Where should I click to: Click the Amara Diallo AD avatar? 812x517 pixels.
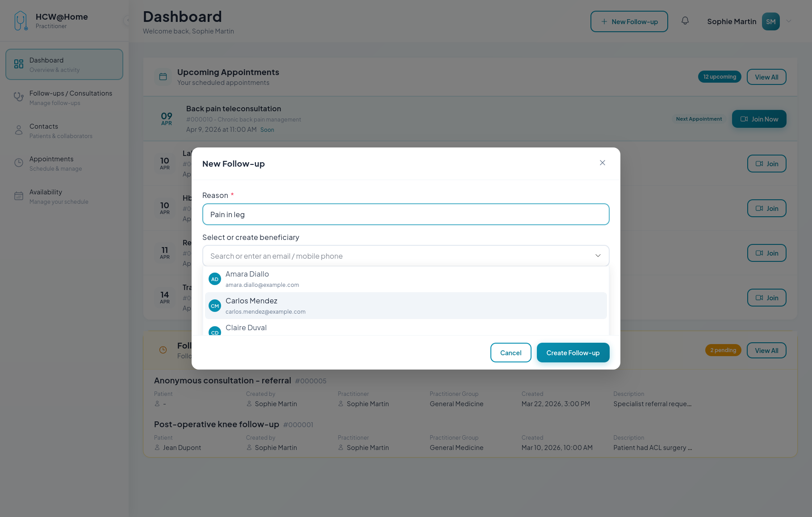pos(215,279)
